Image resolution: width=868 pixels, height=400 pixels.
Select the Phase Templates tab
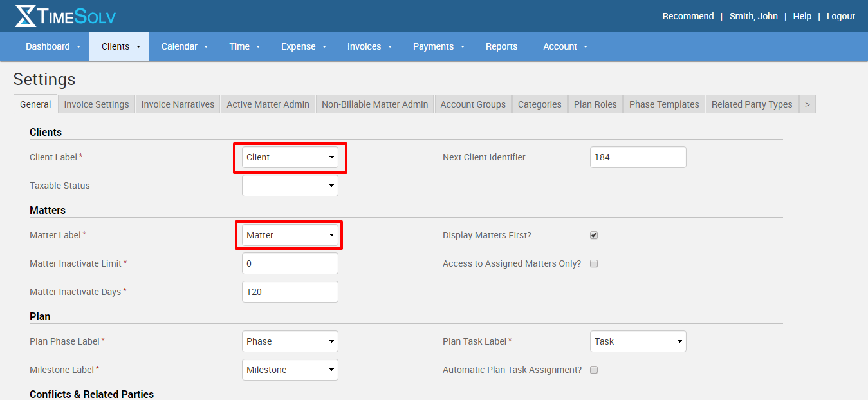[x=664, y=104]
